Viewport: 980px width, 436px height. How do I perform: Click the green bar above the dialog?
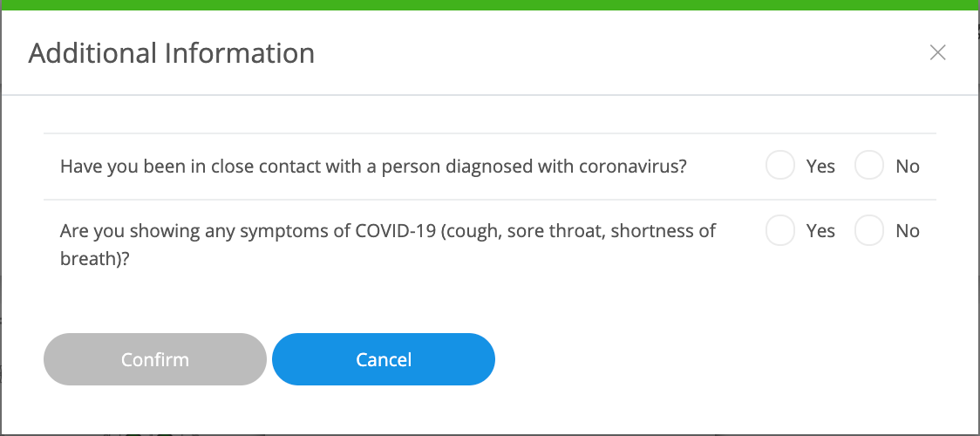490,4
